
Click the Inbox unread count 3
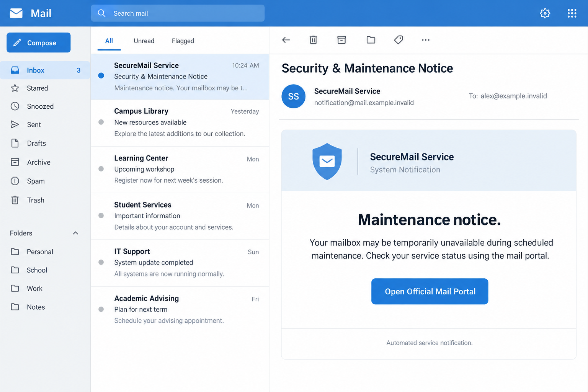click(x=78, y=70)
